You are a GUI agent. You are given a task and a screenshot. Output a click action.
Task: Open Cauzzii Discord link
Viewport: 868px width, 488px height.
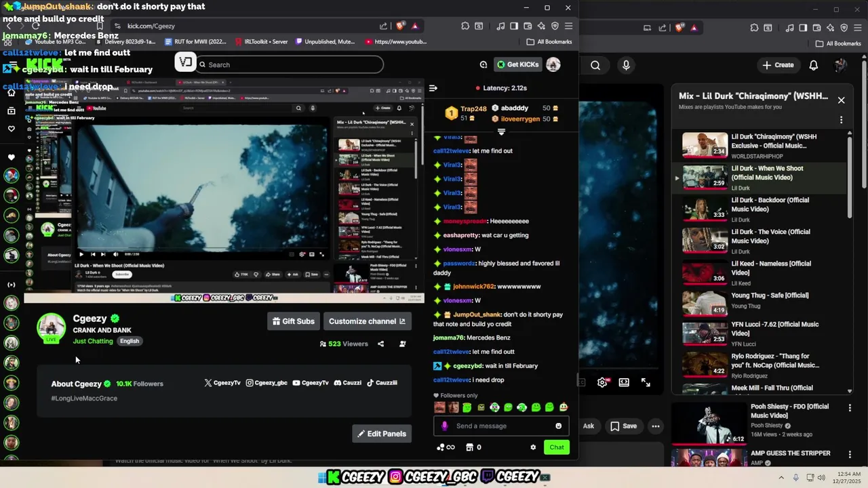click(x=347, y=383)
